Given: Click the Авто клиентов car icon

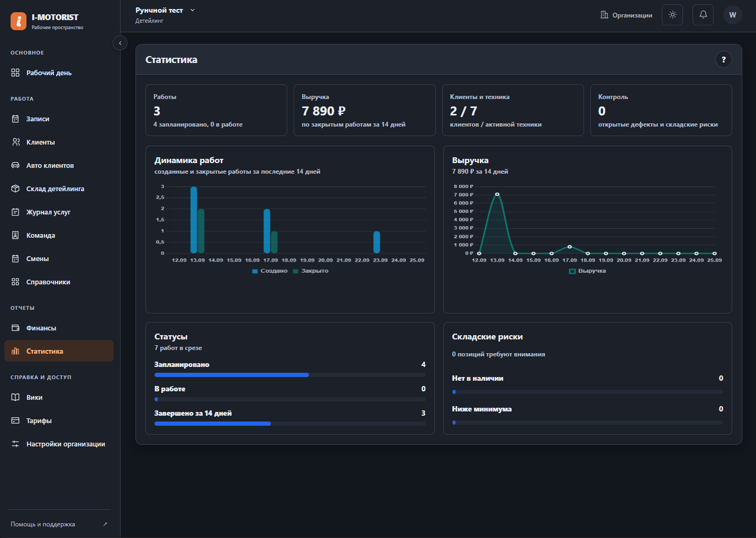Looking at the screenshot, I should coord(15,165).
